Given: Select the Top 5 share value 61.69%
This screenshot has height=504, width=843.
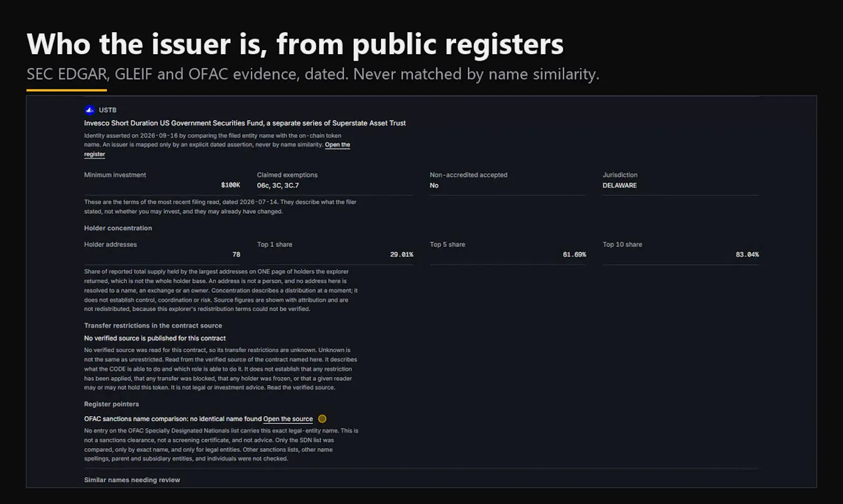Looking at the screenshot, I should click(x=574, y=254).
